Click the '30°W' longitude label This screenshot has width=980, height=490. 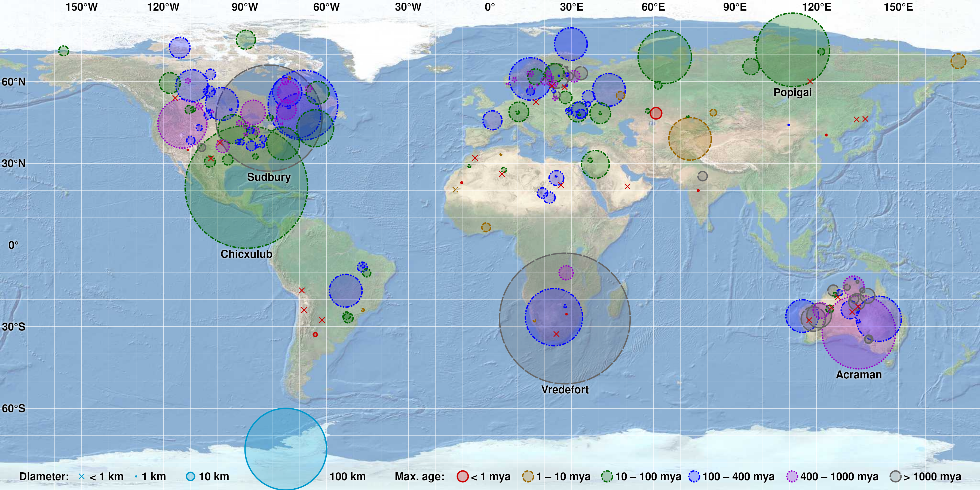pyautogui.click(x=408, y=7)
